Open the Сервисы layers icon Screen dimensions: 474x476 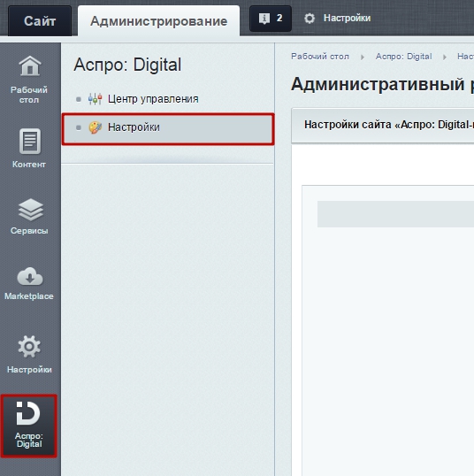point(30,210)
